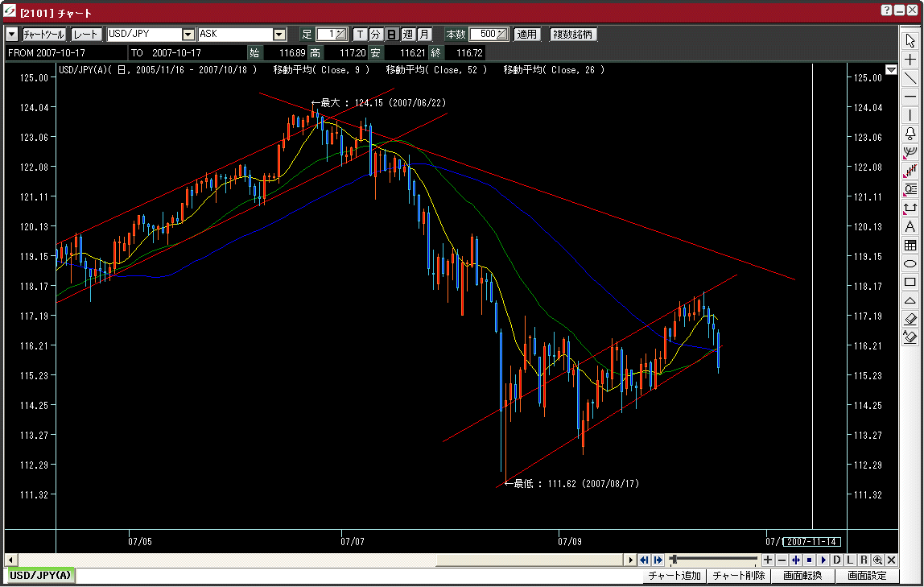Expand the ASK price type dropdown

[279, 35]
